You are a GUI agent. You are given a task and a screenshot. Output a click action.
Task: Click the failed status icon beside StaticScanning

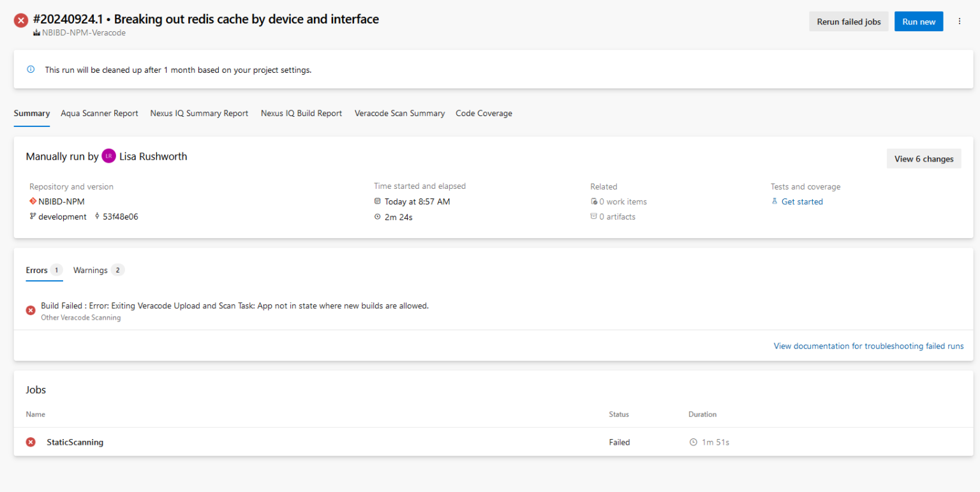point(30,442)
